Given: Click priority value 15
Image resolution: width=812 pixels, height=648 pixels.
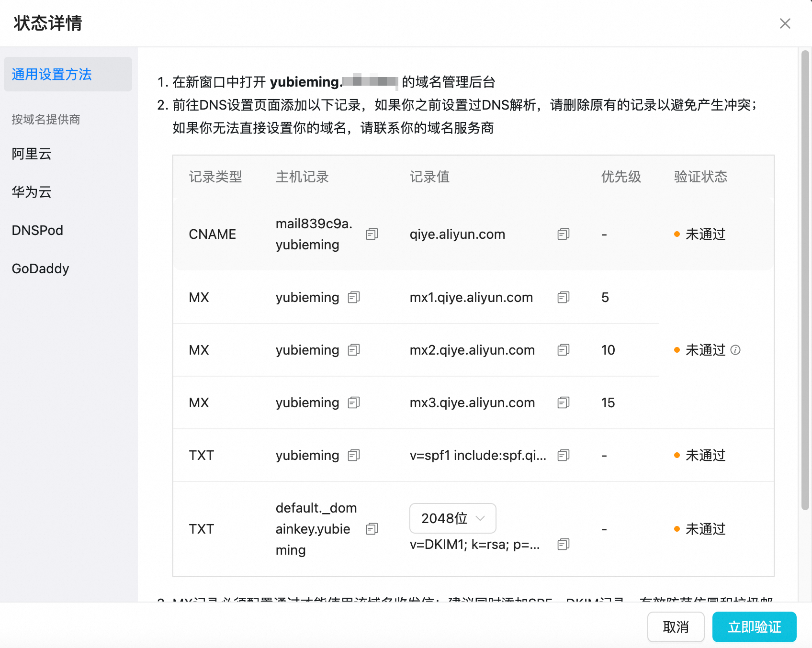Looking at the screenshot, I should [608, 402].
